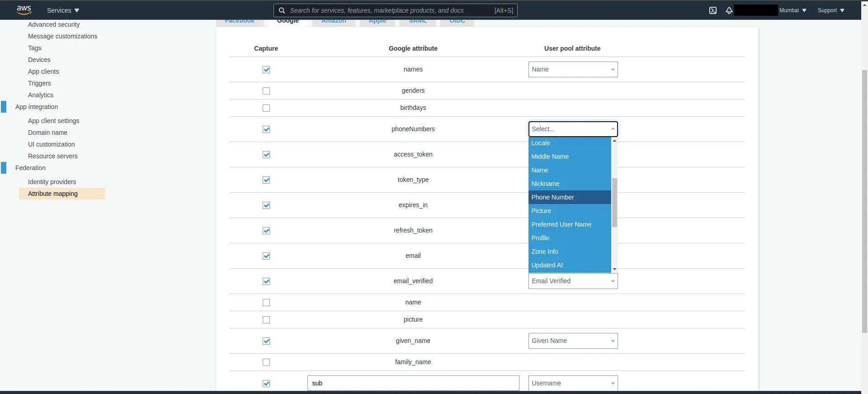
Task: Click the sub Google attribute text field
Action: tap(413, 383)
